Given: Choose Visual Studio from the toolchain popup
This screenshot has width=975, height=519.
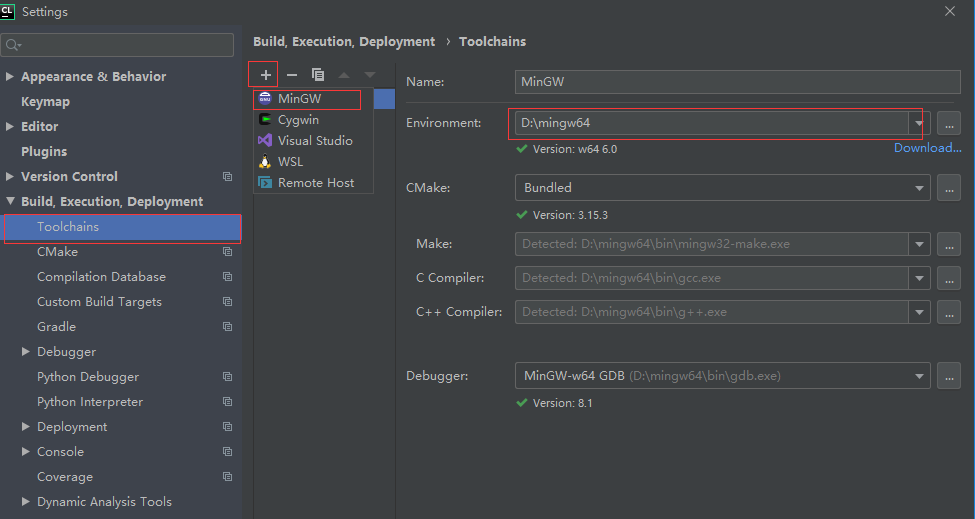Looking at the screenshot, I should click(313, 141).
